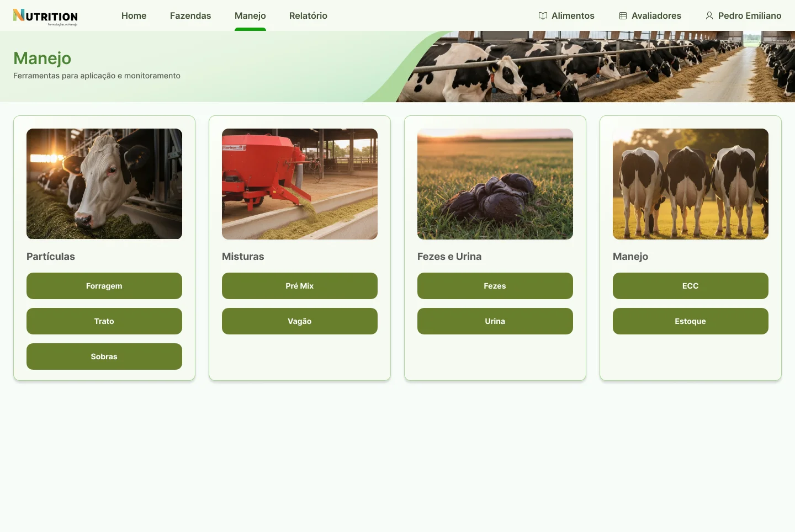Click the Nutrition logo
The height and width of the screenshot is (532, 795).
pos(45,17)
